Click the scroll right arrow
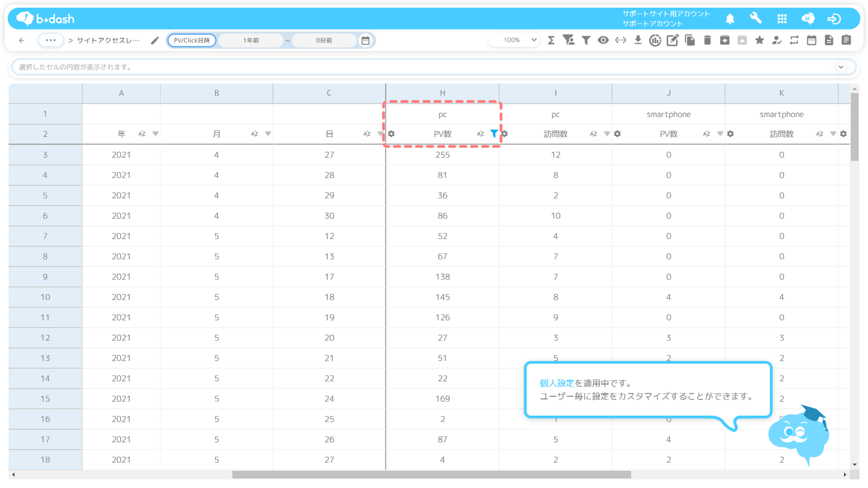This screenshot has width=868, height=488. [x=845, y=475]
